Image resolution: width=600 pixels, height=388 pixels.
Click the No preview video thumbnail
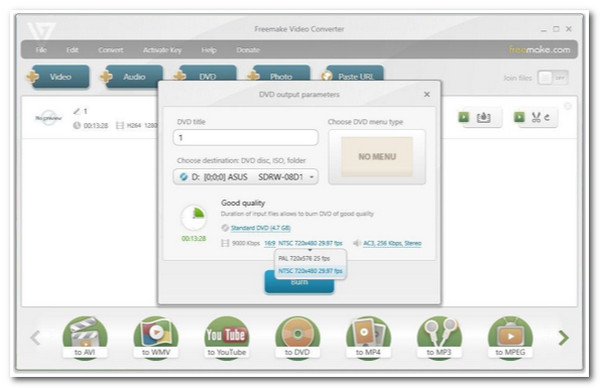coord(48,118)
